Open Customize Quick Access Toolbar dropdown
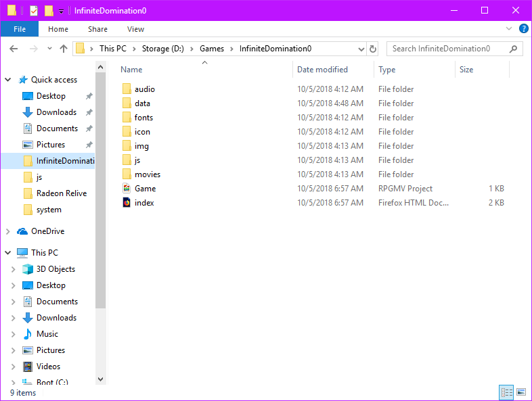This screenshot has width=532, height=401. [x=61, y=11]
